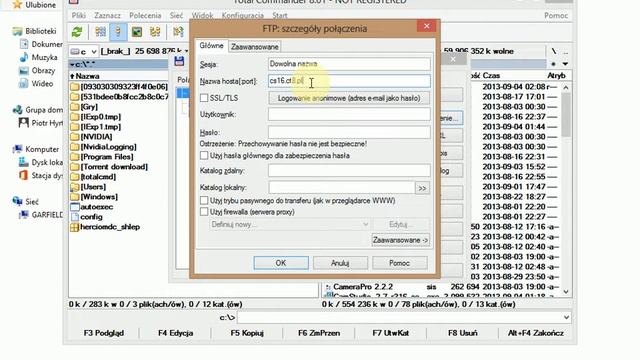Image resolution: width=640 pixels, height=360 pixels.
Task: Click the Hasło password field
Action: click(349, 132)
